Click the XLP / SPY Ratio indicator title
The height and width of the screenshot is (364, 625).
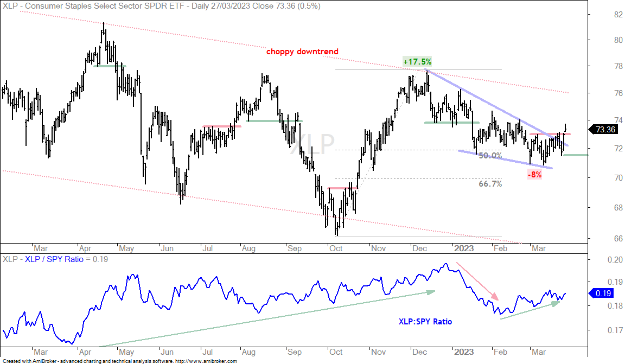coord(54,259)
